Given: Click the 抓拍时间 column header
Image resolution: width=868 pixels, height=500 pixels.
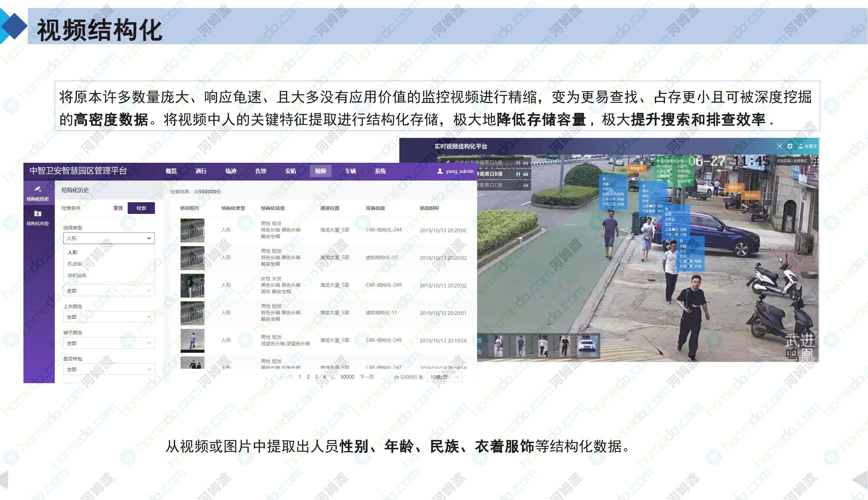Looking at the screenshot, I should pos(429,208).
